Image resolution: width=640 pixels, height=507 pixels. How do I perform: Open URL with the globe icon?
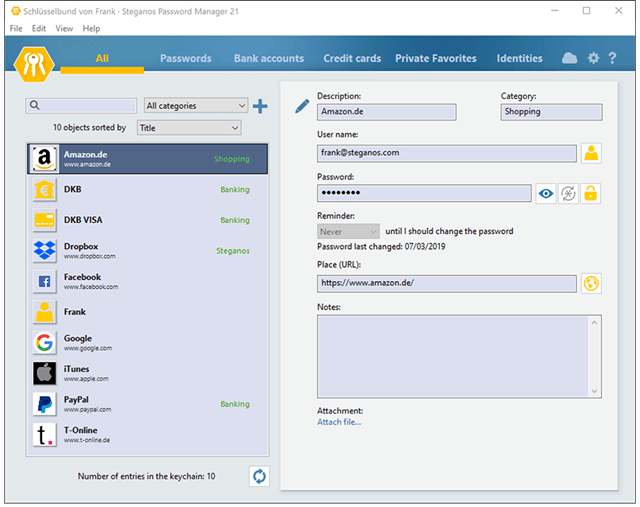(x=591, y=283)
